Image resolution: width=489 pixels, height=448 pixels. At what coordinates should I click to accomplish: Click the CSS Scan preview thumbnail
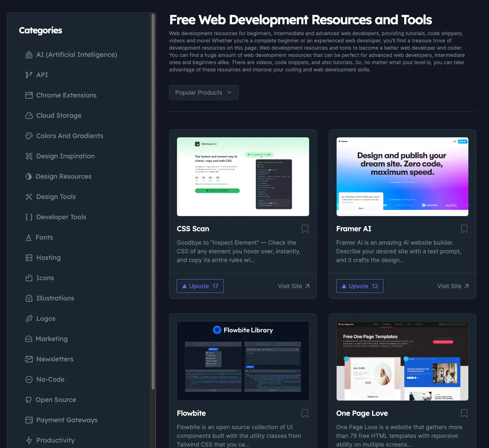243,177
